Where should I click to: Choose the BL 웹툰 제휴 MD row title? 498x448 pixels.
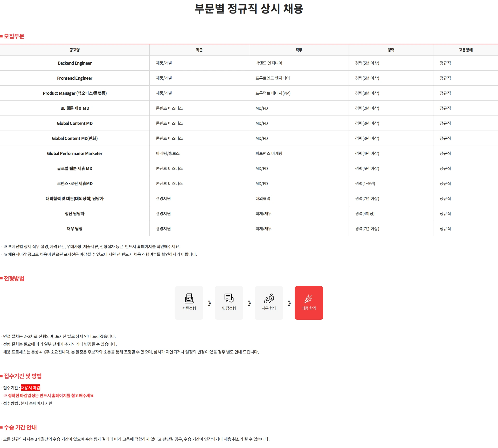[75, 108]
